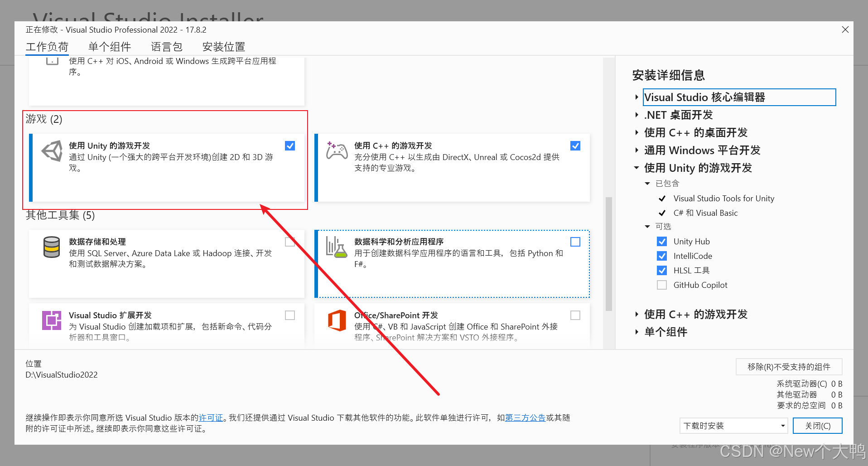The image size is (868, 466).
Task: Click the install path D:\VisualStudio2022 text
Action: coord(62,375)
